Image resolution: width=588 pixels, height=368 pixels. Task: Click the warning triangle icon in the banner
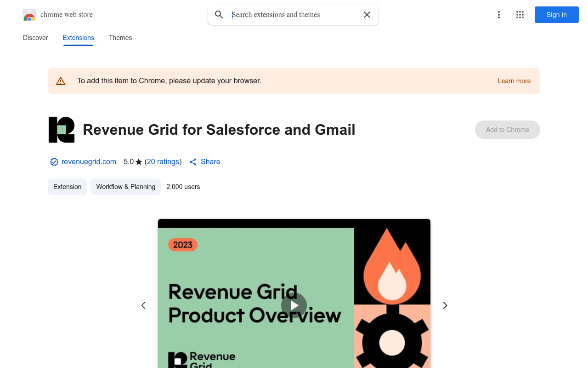[x=61, y=81]
